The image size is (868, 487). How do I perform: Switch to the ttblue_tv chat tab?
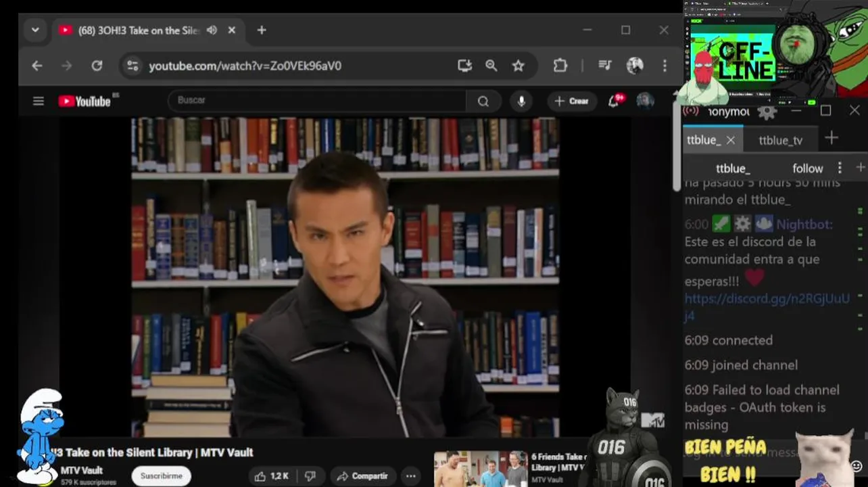pyautogui.click(x=780, y=140)
